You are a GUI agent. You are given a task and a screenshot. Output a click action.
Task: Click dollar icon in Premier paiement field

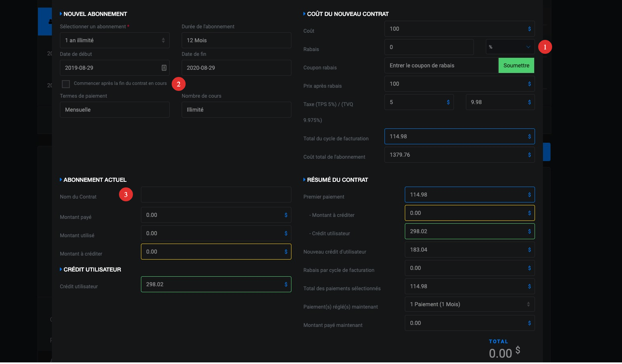coord(529,195)
